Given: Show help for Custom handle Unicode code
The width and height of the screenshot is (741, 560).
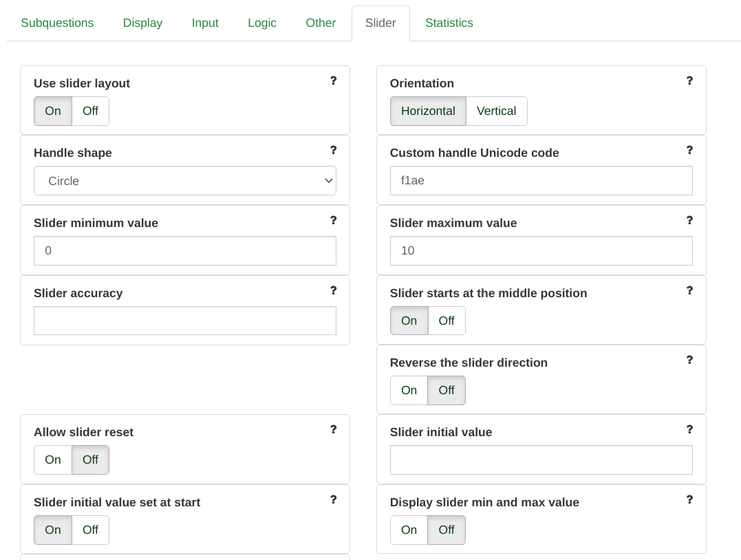Looking at the screenshot, I should click(x=689, y=150).
